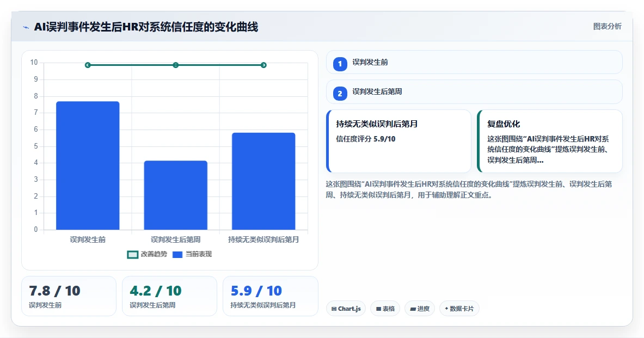Select step 2 误判发生后第周 item
The height and width of the screenshot is (338, 644).
(474, 91)
